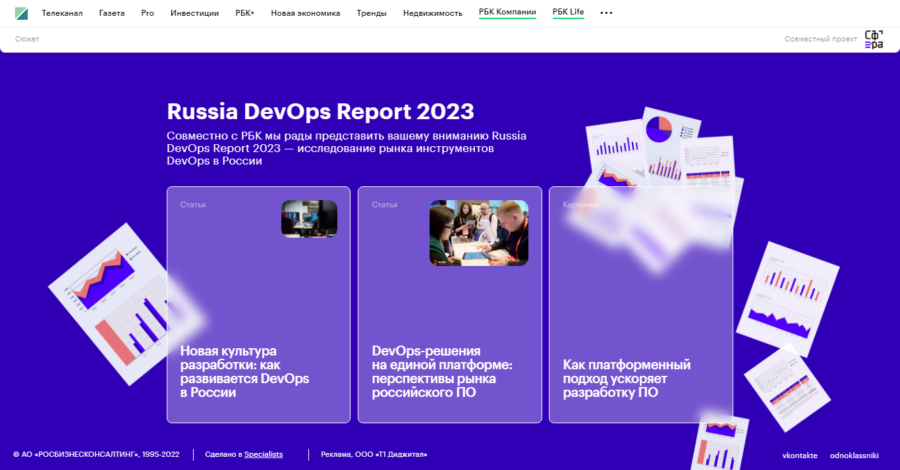This screenshot has width=900, height=470.
Task: Open the Тренды section
Action: (371, 13)
